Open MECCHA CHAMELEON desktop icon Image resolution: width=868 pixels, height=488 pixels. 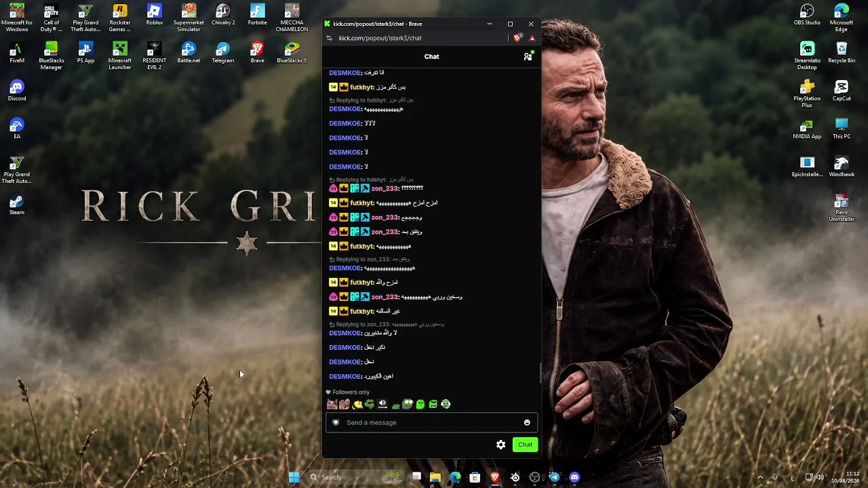click(x=292, y=18)
